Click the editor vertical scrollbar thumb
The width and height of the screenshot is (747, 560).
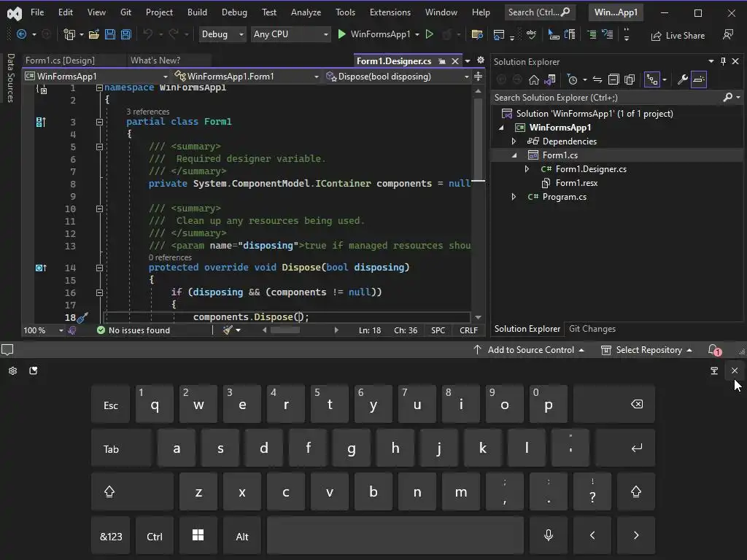click(478, 139)
